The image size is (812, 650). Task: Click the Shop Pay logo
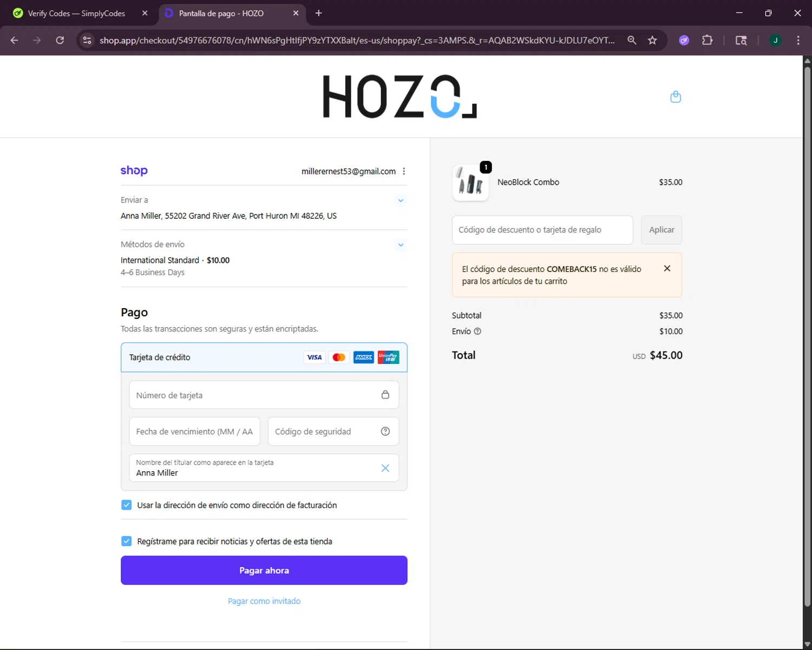click(x=134, y=171)
